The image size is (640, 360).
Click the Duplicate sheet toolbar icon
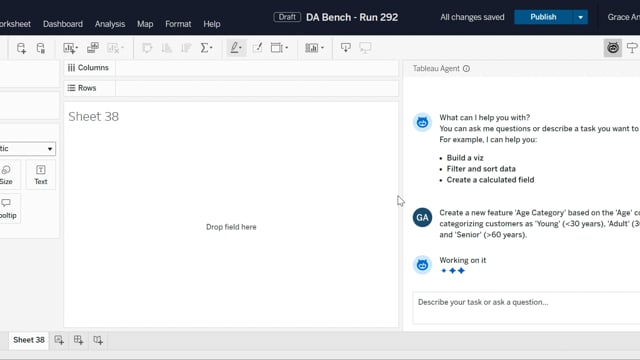click(93, 48)
